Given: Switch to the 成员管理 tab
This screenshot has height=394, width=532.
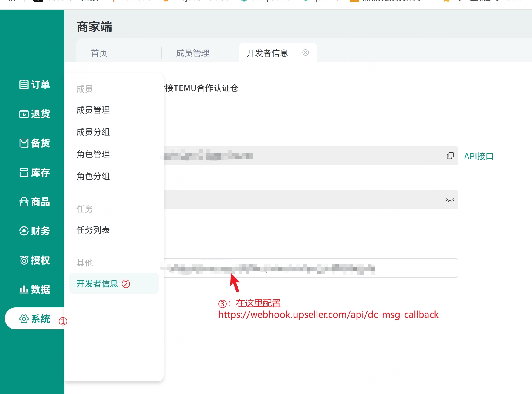Looking at the screenshot, I should click(193, 53).
